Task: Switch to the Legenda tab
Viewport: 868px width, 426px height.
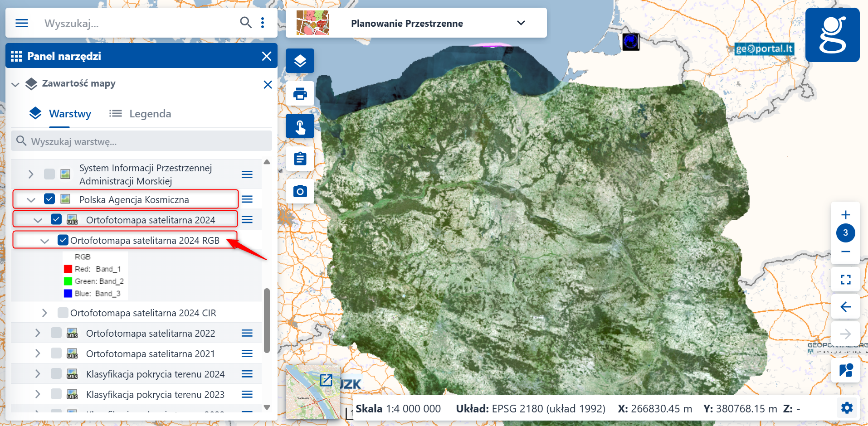Action: click(150, 113)
